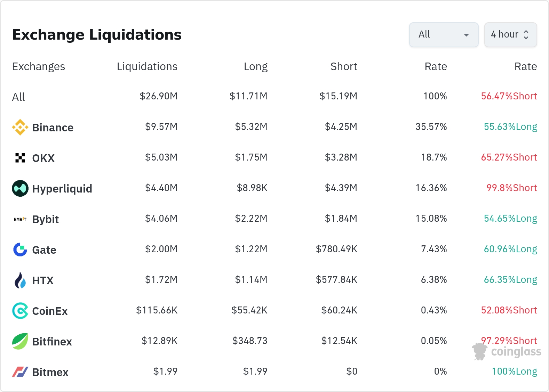Click the Hyperliquid logo icon
The height and width of the screenshot is (392, 549).
[x=20, y=188]
